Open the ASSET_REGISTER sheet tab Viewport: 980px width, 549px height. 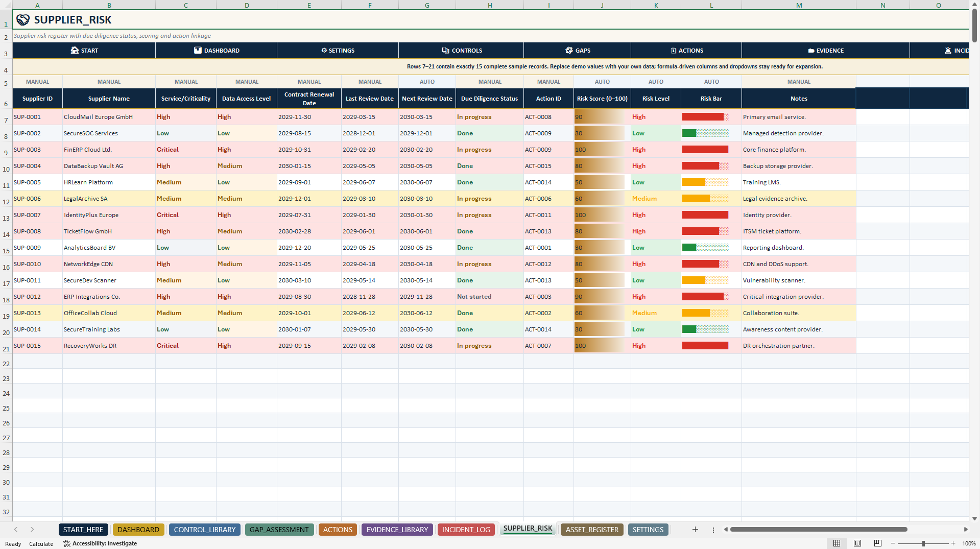click(x=592, y=530)
